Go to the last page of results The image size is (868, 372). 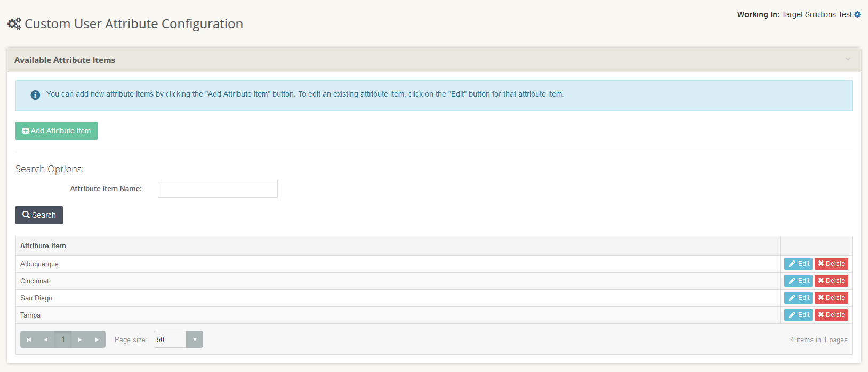point(97,339)
